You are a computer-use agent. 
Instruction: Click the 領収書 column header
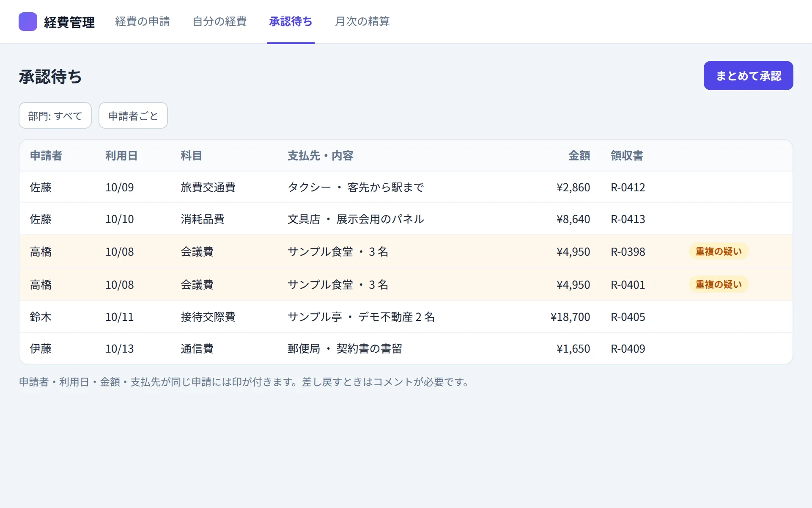point(627,156)
